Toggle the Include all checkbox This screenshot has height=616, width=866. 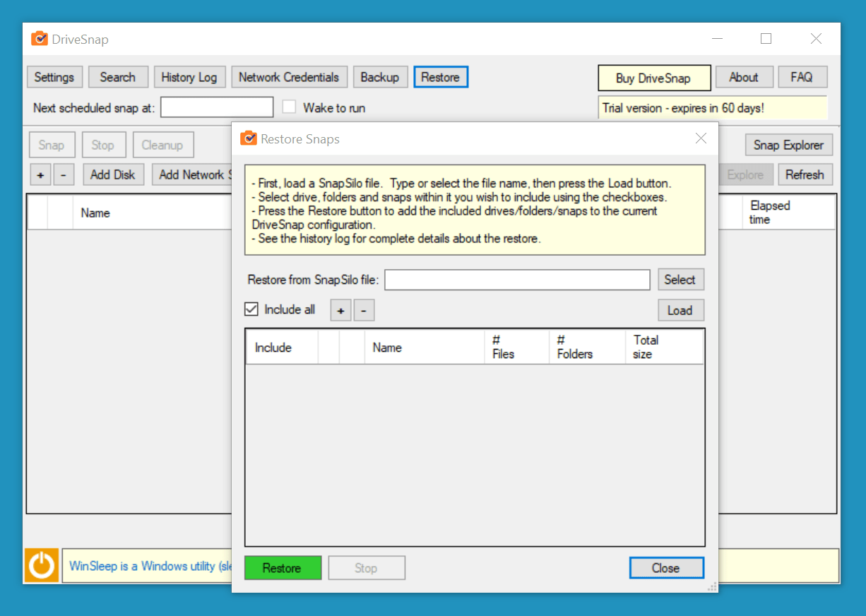tap(251, 309)
